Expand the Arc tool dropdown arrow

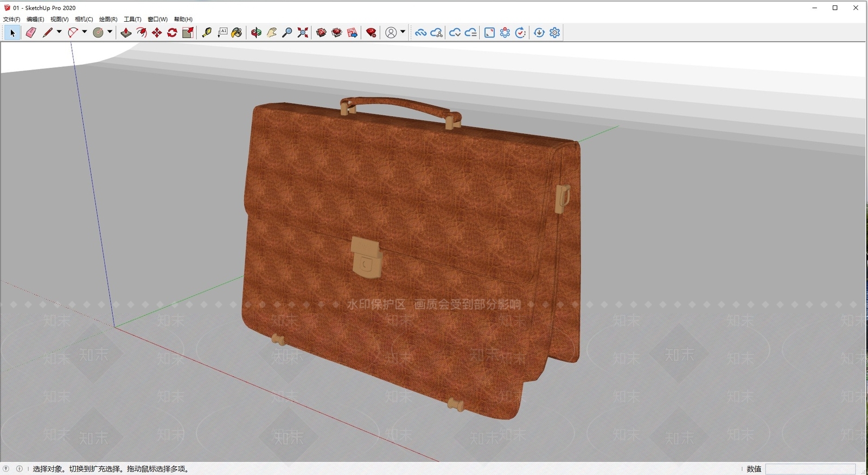click(85, 32)
